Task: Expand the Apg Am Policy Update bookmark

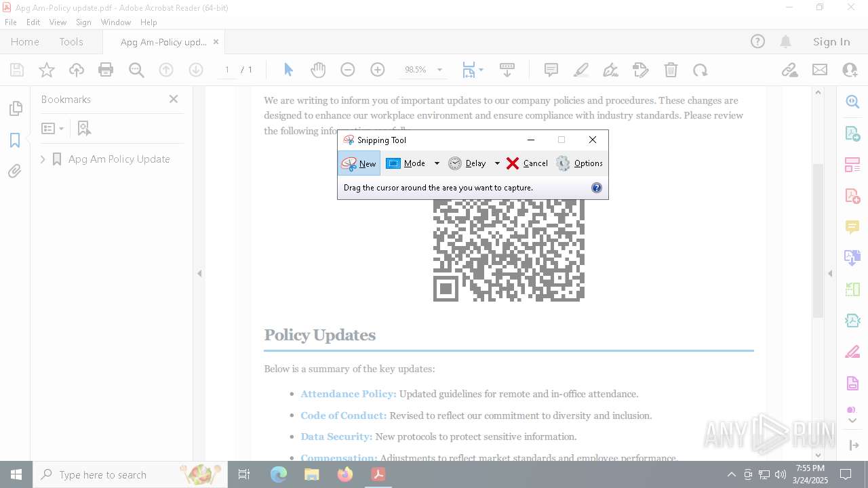Action: [43, 159]
